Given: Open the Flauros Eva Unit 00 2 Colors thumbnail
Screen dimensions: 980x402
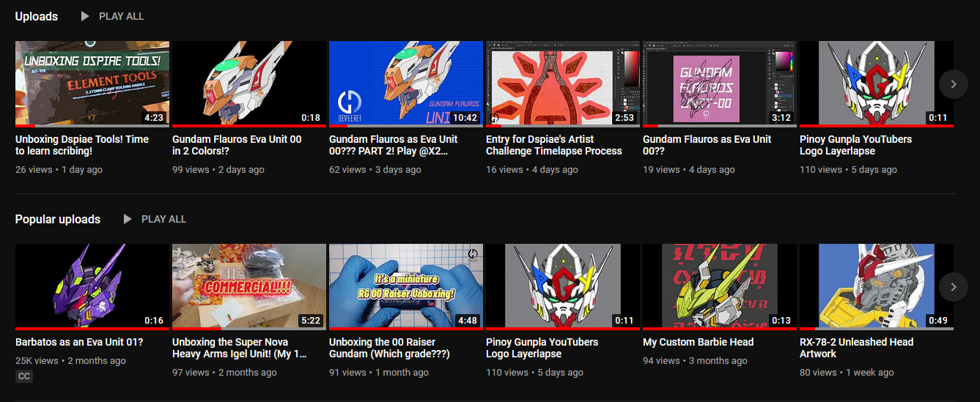Looking at the screenshot, I should 249,84.
